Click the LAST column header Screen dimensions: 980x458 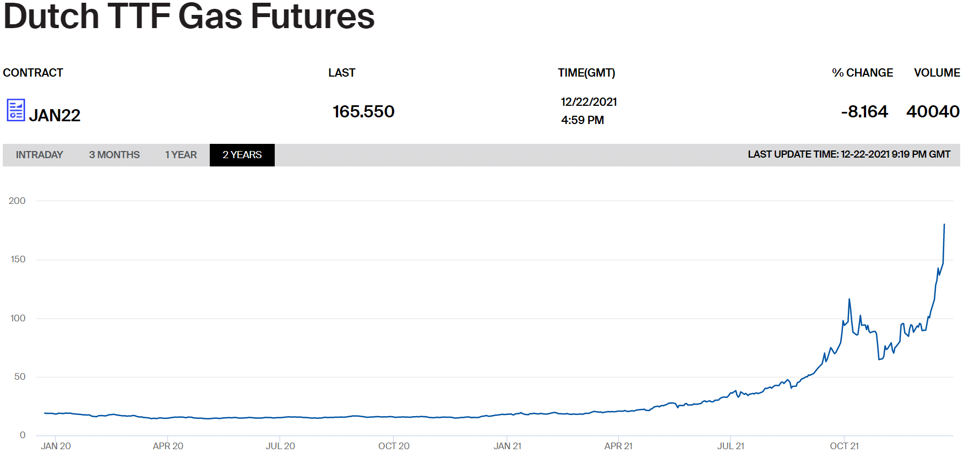coord(341,73)
